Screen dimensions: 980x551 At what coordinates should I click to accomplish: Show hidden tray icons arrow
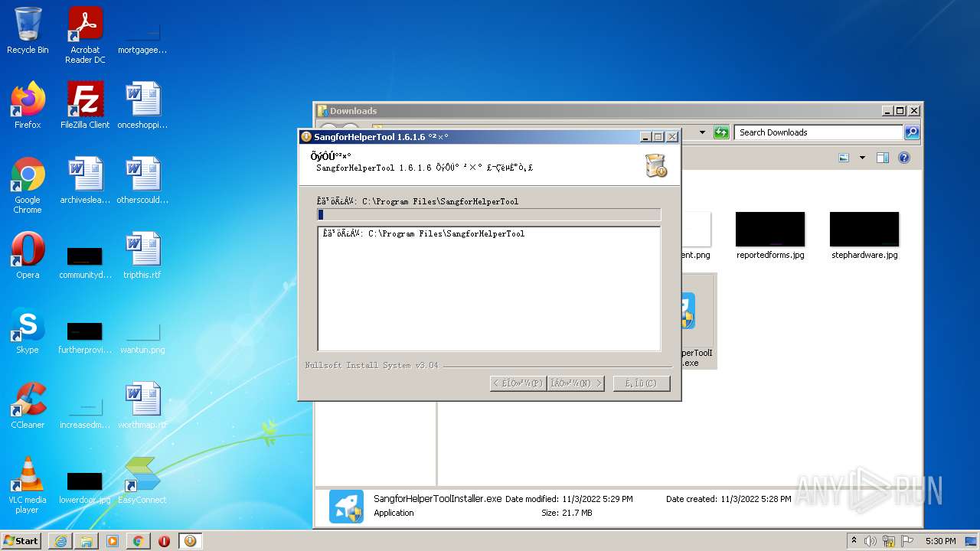click(x=854, y=541)
